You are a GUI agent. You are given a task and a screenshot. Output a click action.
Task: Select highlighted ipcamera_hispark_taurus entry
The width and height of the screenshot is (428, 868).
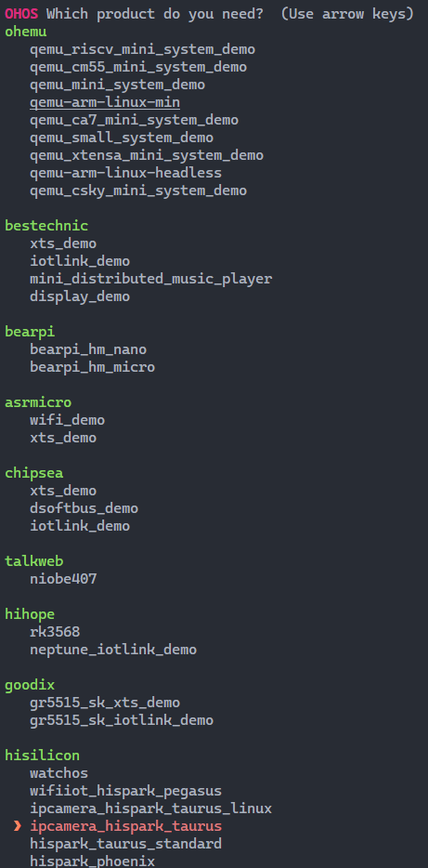click(126, 826)
